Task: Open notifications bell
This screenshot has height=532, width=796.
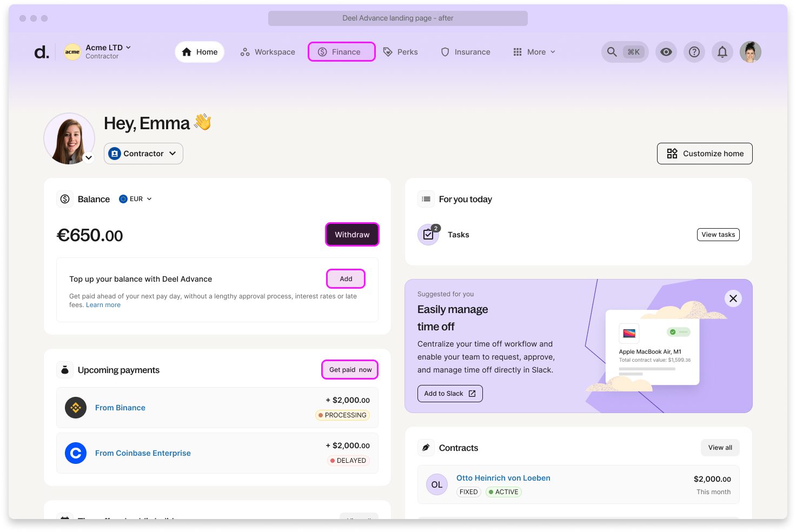Action: pyautogui.click(x=722, y=52)
